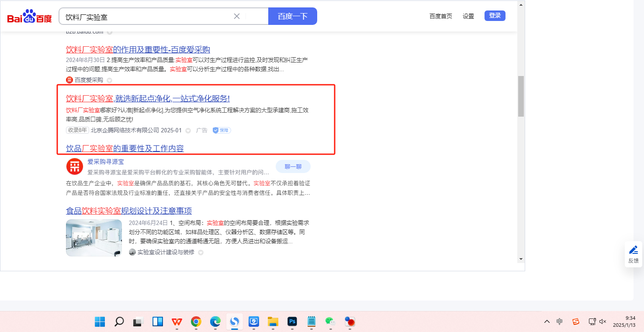Expand the hidden system tray icons chevron

pyautogui.click(x=547, y=322)
